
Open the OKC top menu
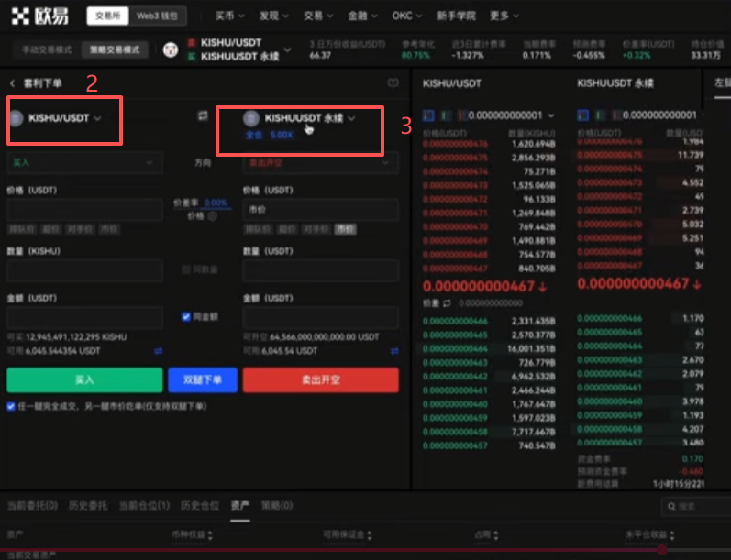click(407, 16)
